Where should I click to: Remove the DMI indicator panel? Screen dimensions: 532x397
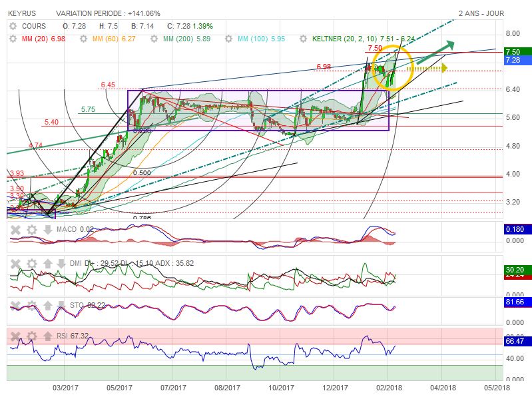coord(15,264)
